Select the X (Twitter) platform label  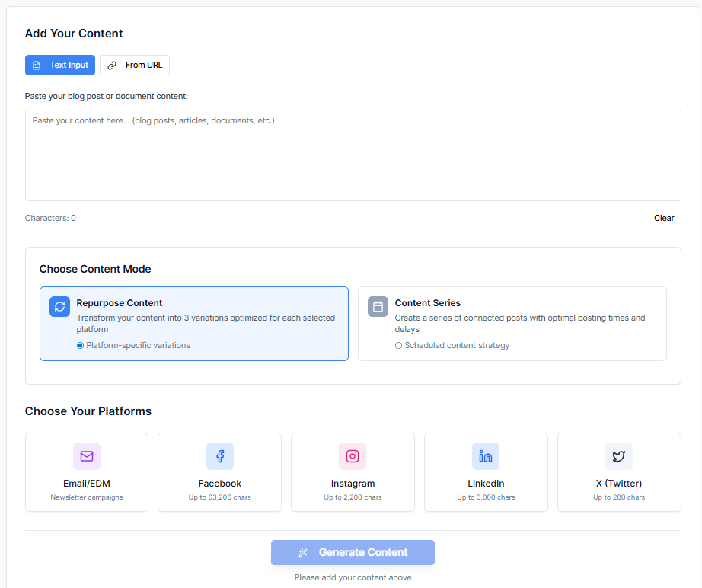coord(619,484)
